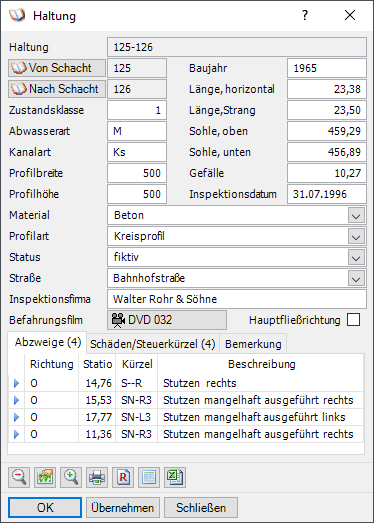Click station value 15,53

(x=98, y=400)
